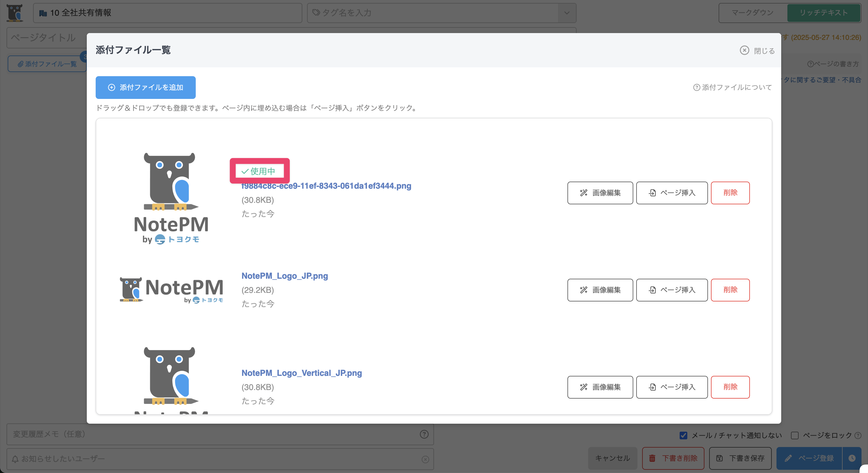The height and width of the screenshot is (473, 868).
Task: Open the 10 全社共有情報 note selector
Action: click(x=167, y=13)
